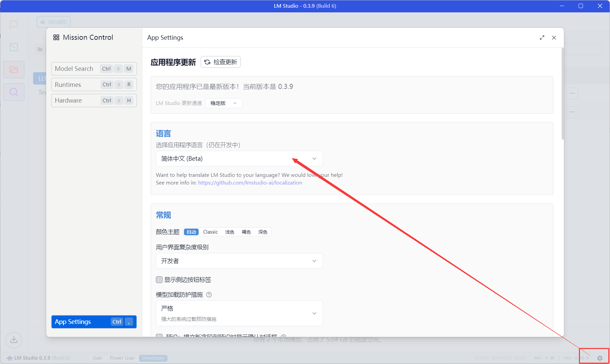The image size is (610, 364).
Task: Click the 检查更新 button
Action: pyautogui.click(x=221, y=62)
